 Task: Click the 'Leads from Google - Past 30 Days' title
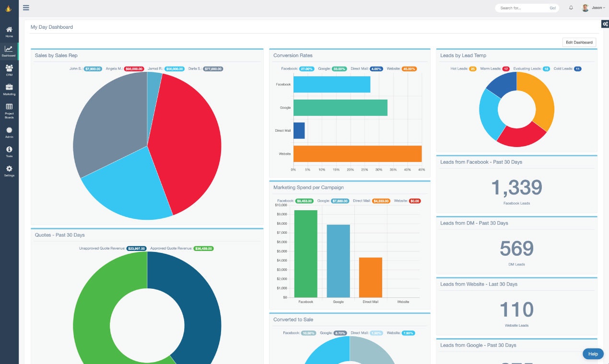click(x=478, y=345)
